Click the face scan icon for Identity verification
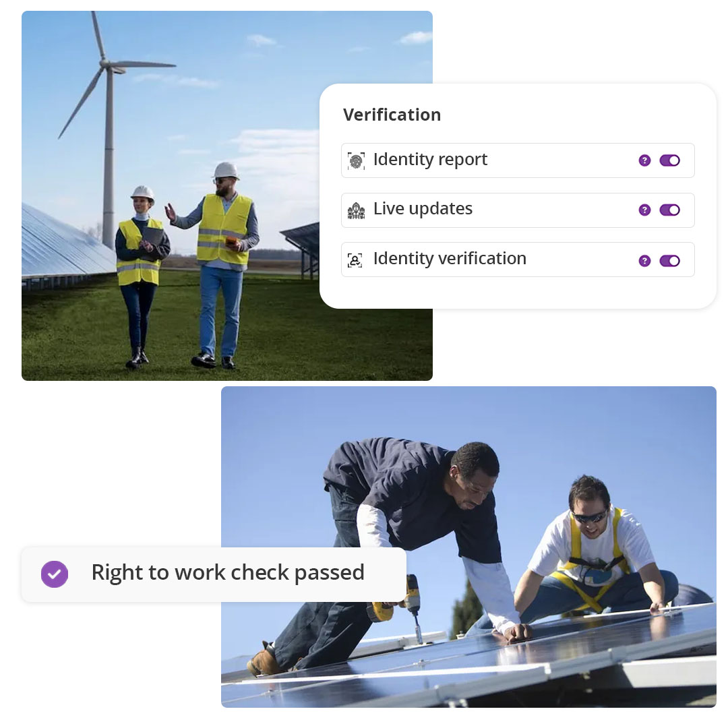Image resolution: width=728 pixels, height=728 pixels. click(355, 260)
